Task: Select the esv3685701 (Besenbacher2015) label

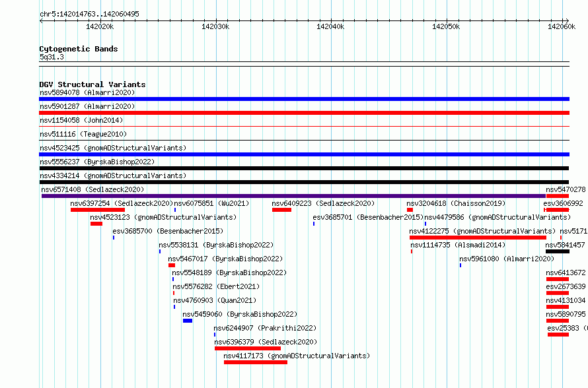Action: coord(368,217)
